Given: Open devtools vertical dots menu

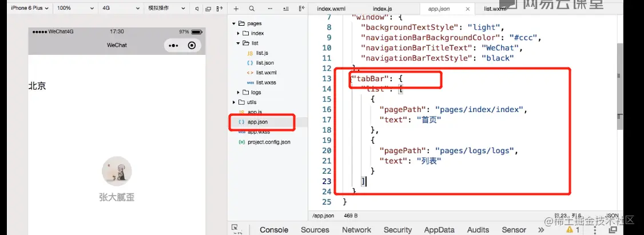Looking at the screenshot, I should tap(595, 230).
